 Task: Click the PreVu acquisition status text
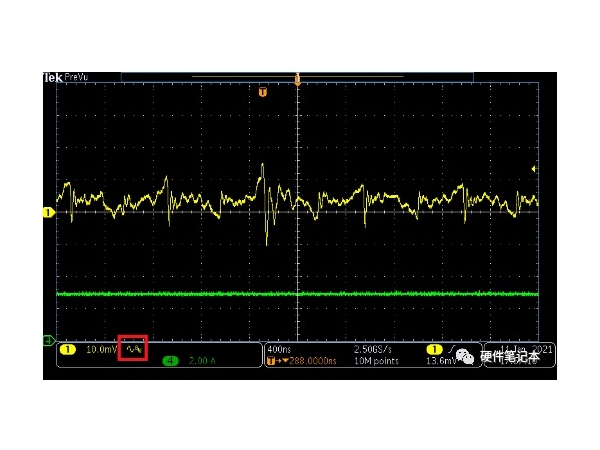click(x=76, y=77)
